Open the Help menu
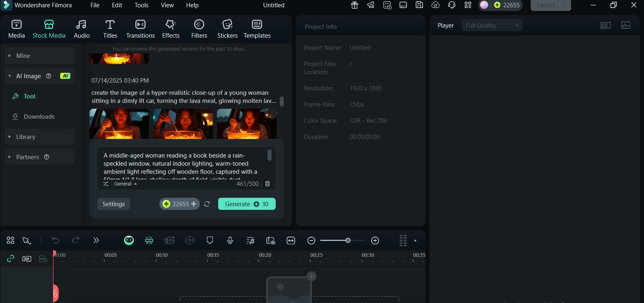The height and width of the screenshot is (303, 644). pos(192,5)
